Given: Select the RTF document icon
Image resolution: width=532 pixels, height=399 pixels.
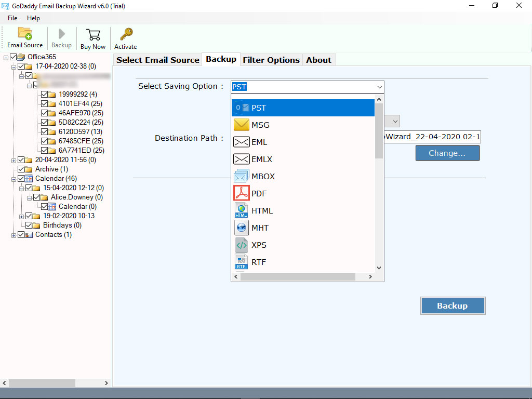Looking at the screenshot, I should pos(242,262).
